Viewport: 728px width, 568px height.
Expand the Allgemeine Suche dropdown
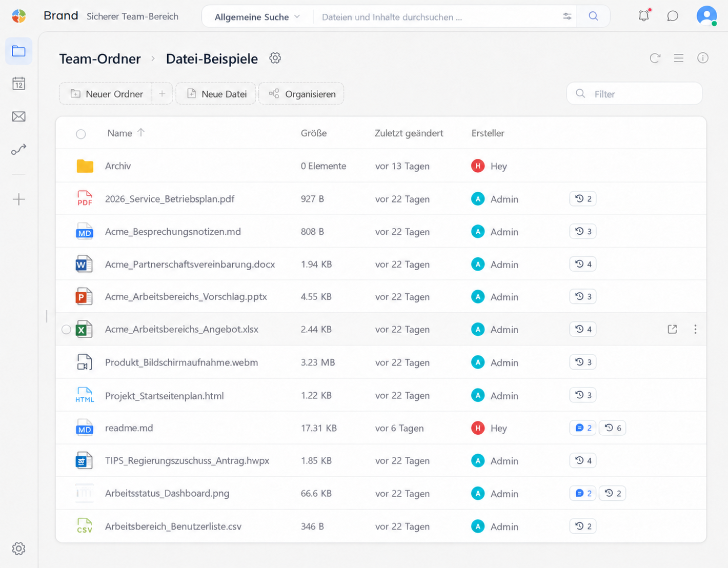click(257, 17)
